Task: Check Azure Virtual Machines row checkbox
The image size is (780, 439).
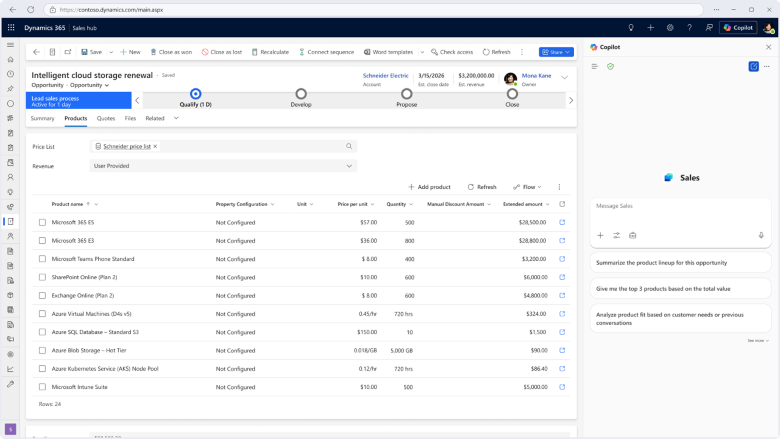Action: coord(42,314)
